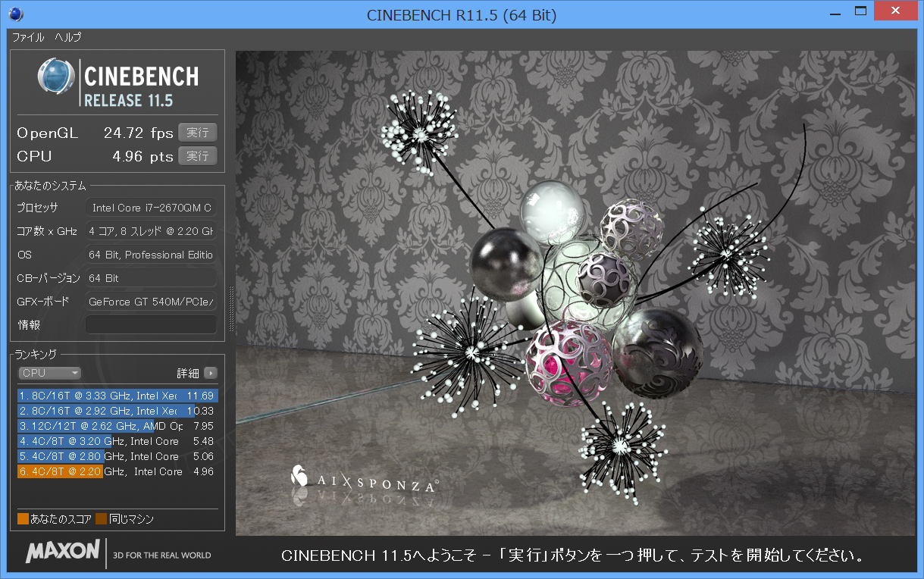This screenshot has width=924, height=579.
Task: Select ranking row 6. 4C/8T @ 2.20 GHz
Action: 117,471
